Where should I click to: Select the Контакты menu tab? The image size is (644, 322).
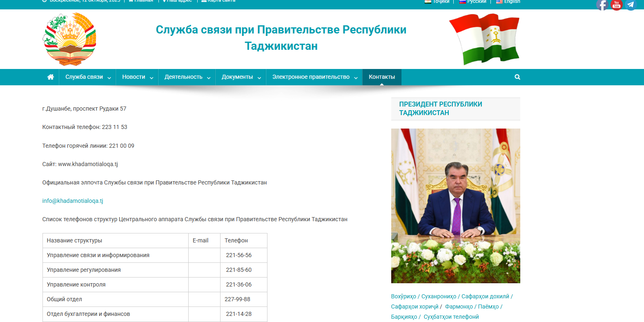(382, 77)
